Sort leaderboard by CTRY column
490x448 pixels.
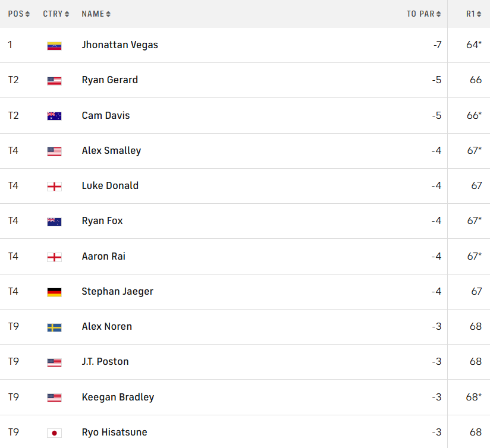[56, 14]
